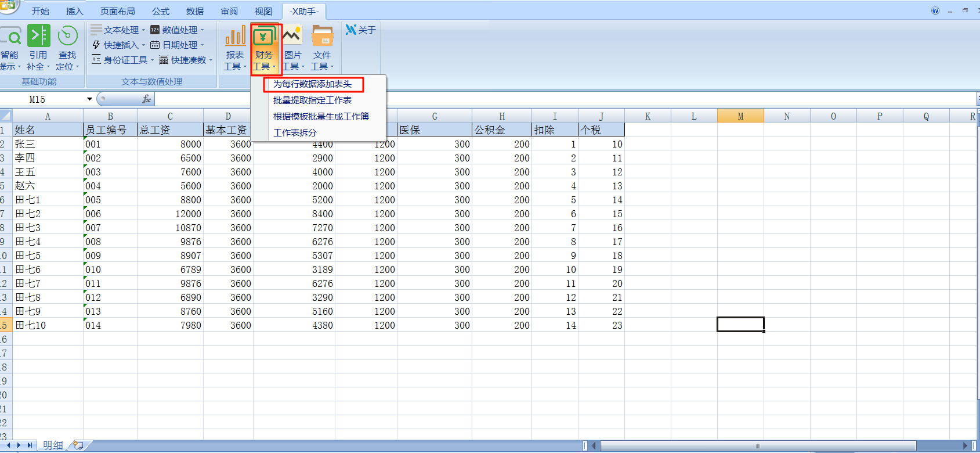Viewport: 980px width, 453px height.
Task: Click cell containing 李四
Action: pyautogui.click(x=48, y=158)
